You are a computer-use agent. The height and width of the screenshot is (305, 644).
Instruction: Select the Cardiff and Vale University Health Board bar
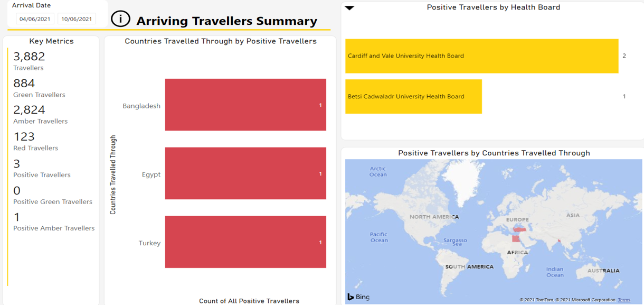click(481, 56)
